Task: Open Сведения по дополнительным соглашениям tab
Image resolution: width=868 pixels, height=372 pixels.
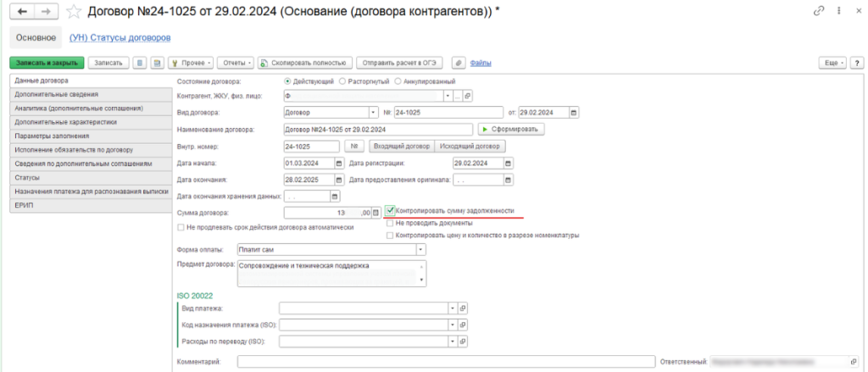Action: pos(91,164)
